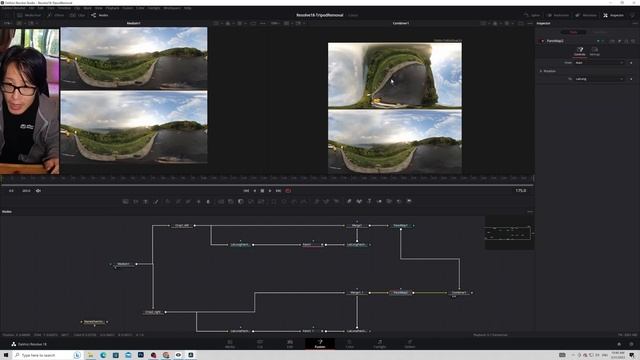Viewport: 640px width, 360px height.
Task: Select the Combiner1 node in the graph
Action: [x=459, y=293]
